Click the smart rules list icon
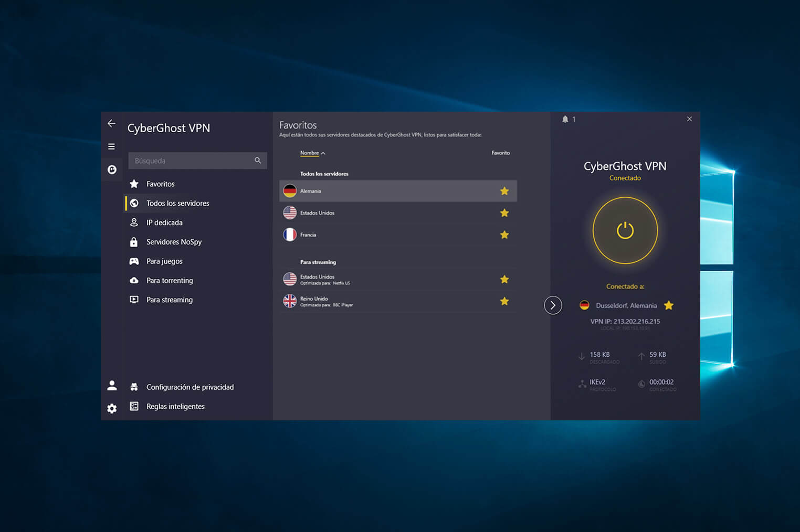 coord(134,406)
